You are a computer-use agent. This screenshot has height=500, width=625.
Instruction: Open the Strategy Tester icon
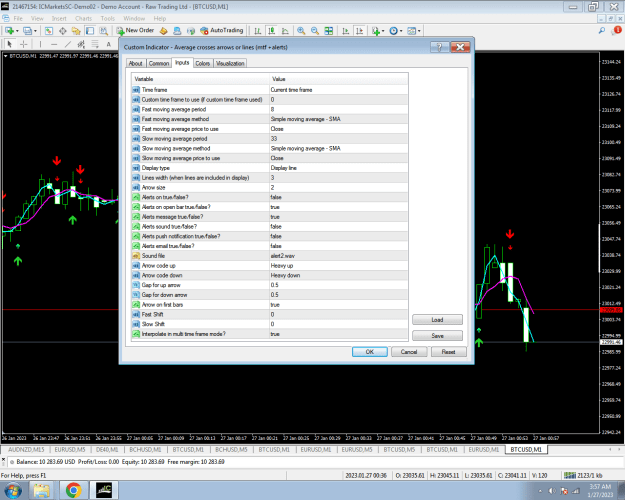(x=104, y=31)
